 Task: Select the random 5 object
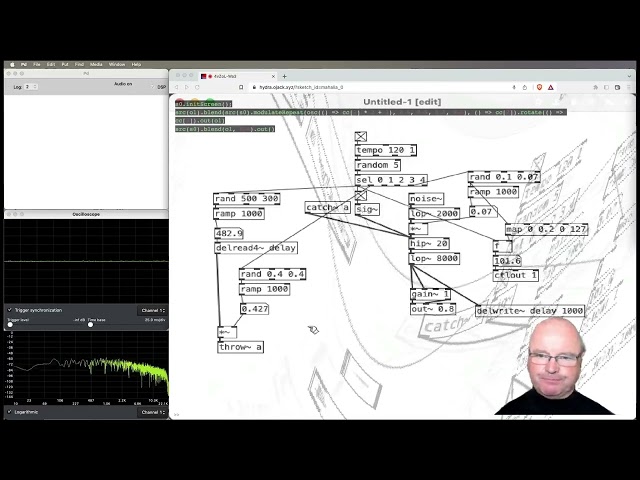coord(378,165)
